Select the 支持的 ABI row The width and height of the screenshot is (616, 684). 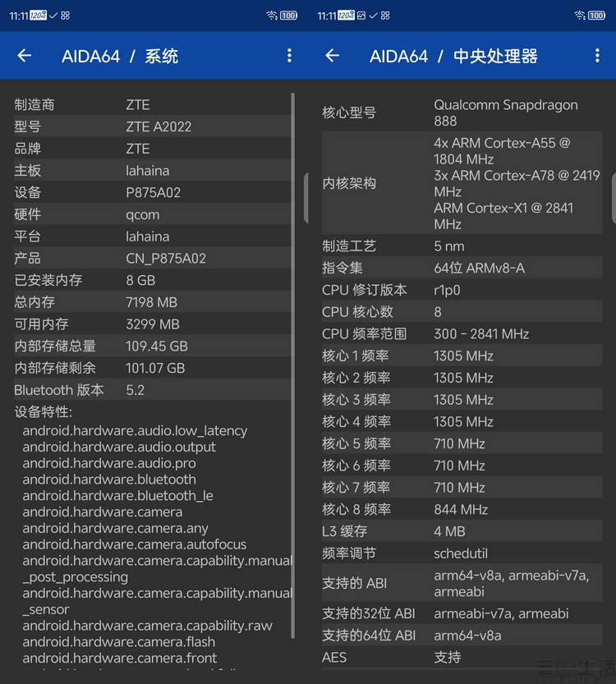click(x=462, y=583)
